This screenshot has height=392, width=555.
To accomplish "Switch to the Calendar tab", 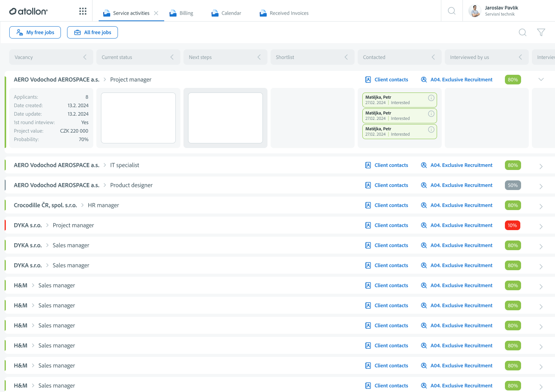I will pos(230,13).
